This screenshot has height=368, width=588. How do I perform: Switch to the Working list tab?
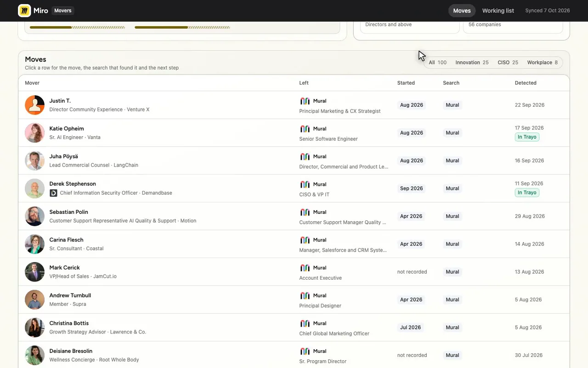click(498, 11)
